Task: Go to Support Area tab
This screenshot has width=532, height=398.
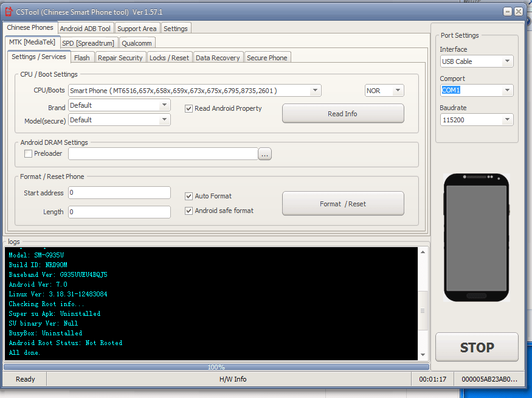Action: 137,29
